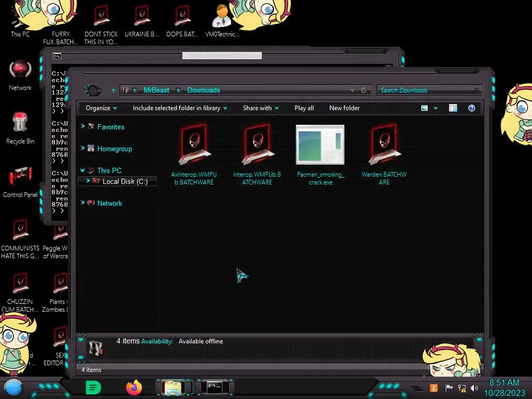Image resolution: width=532 pixels, height=399 pixels.
Task: Toggle the preview pane icon
Action: [x=453, y=108]
